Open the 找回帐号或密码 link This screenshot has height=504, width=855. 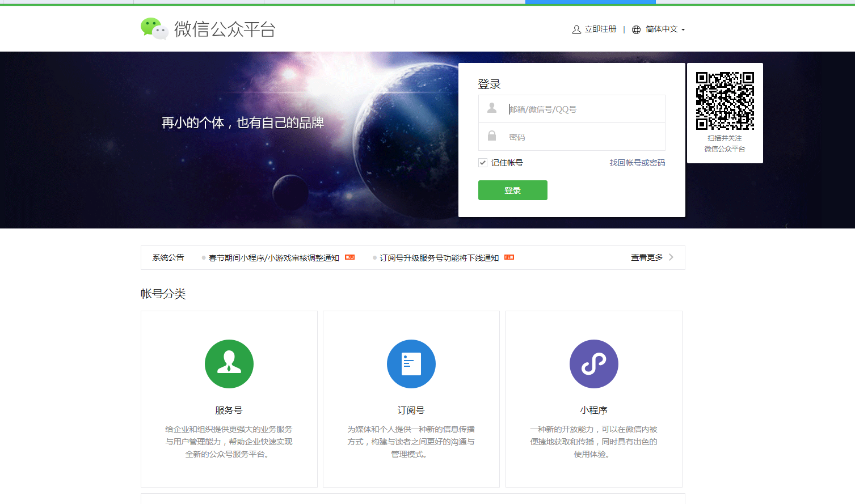pyautogui.click(x=637, y=163)
